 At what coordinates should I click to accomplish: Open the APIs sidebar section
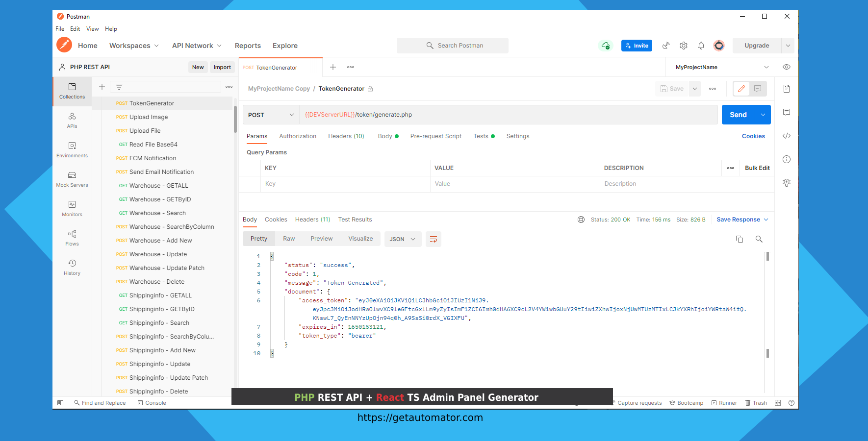[72, 121]
